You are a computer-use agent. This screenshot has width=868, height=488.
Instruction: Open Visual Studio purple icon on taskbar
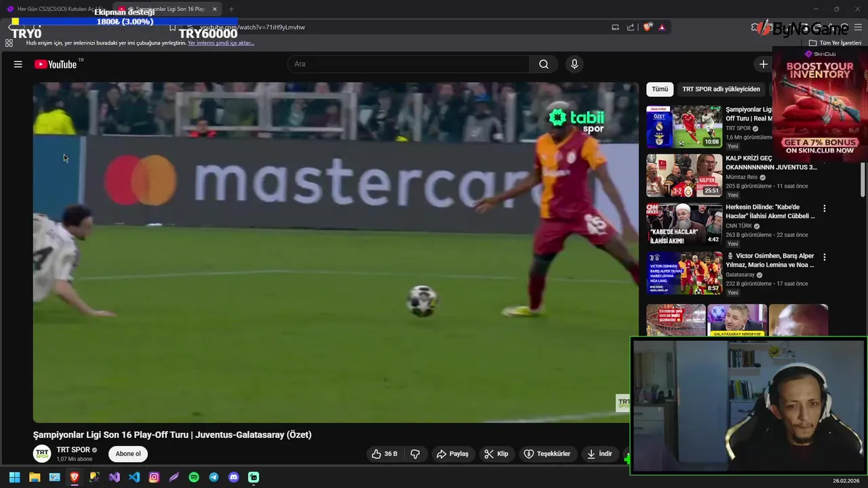(x=114, y=477)
